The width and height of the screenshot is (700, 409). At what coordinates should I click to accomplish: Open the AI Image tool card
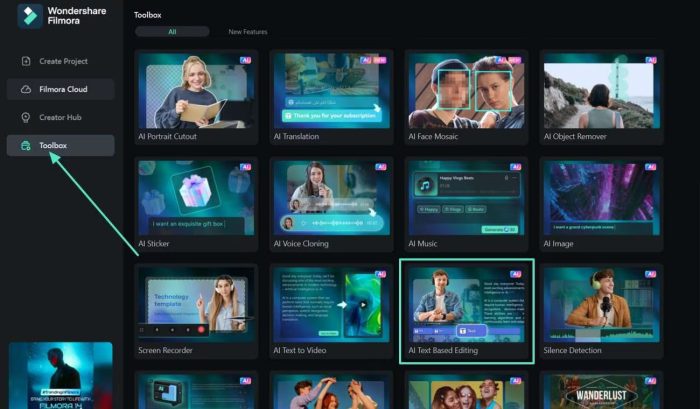(601, 204)
